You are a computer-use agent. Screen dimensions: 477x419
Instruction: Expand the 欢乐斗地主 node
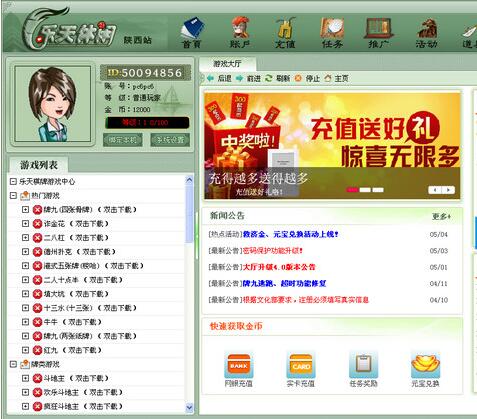coord(25,392)
